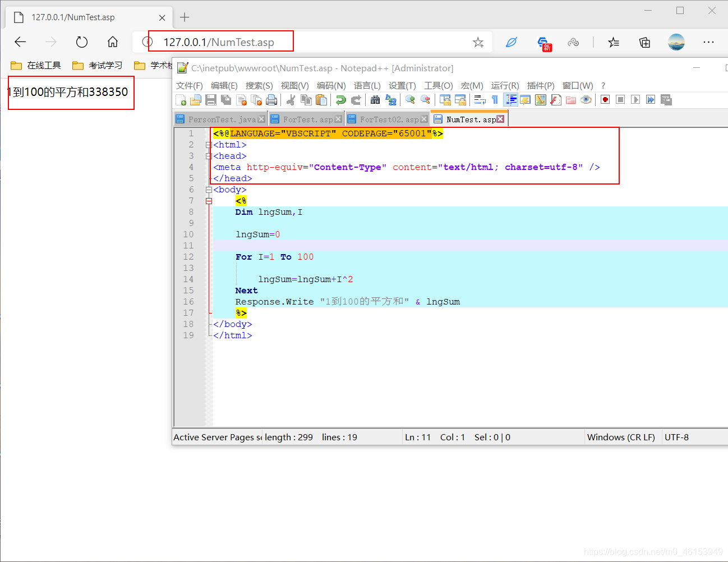Open the 在线工具 bookmarks folder

[x=36, y=66]
